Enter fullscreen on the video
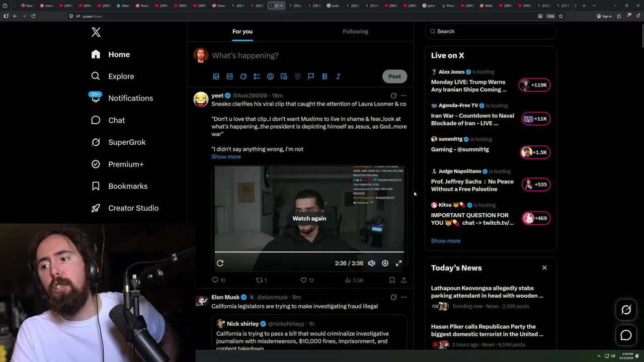 (398, 263)
